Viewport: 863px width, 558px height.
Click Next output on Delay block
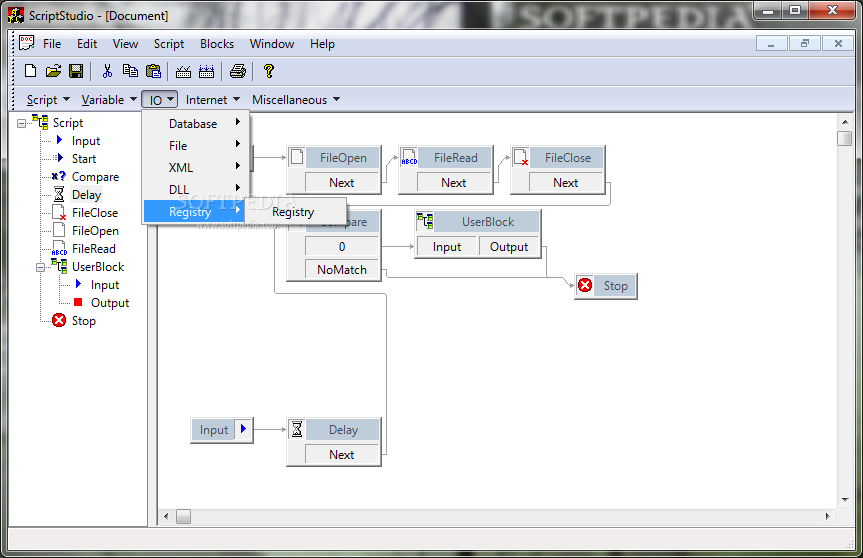pyautogui.click(x=342, y=454)
